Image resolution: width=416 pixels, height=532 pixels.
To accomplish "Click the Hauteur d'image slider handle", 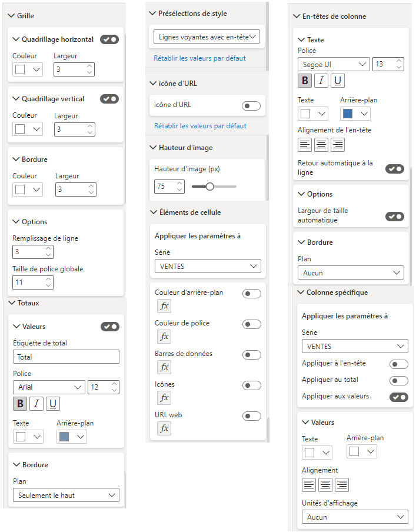I will point(209,187).
